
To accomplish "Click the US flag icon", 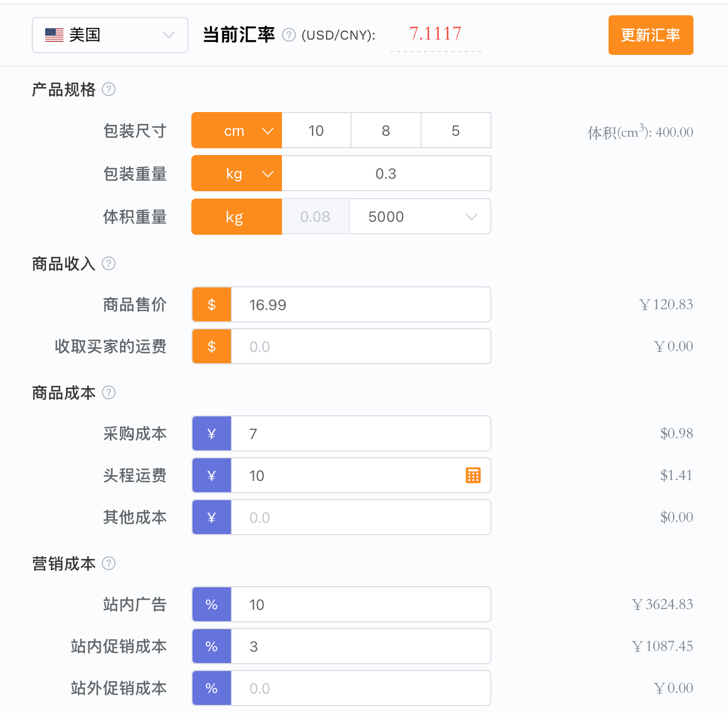I will tap(53, 35).
